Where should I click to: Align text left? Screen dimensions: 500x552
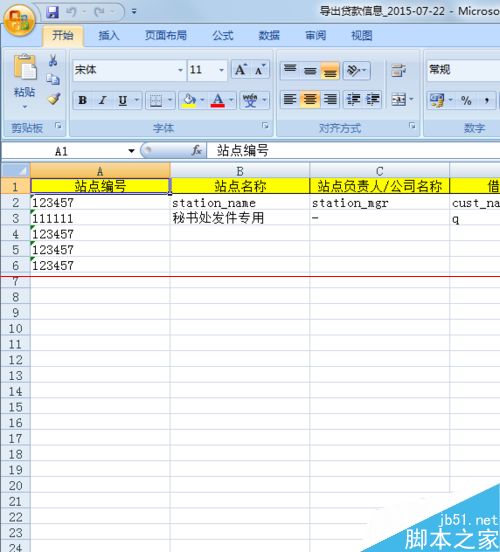[x=290, y=99]
